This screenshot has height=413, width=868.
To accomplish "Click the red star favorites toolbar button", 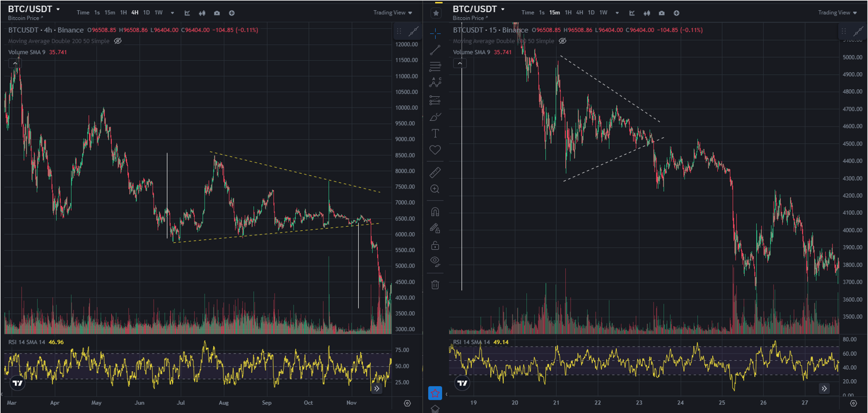I will tap(435, 394).
